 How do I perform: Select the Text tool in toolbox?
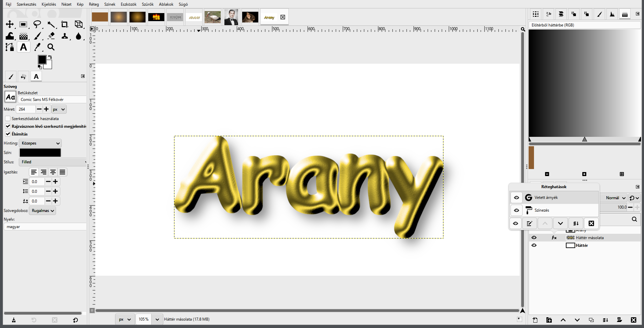coord(23,47)
